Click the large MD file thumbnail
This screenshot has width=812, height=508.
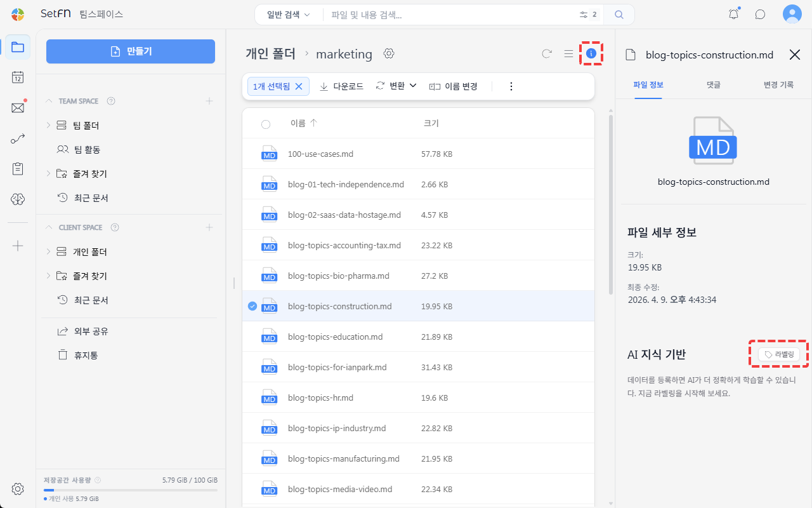pos(713,141)
